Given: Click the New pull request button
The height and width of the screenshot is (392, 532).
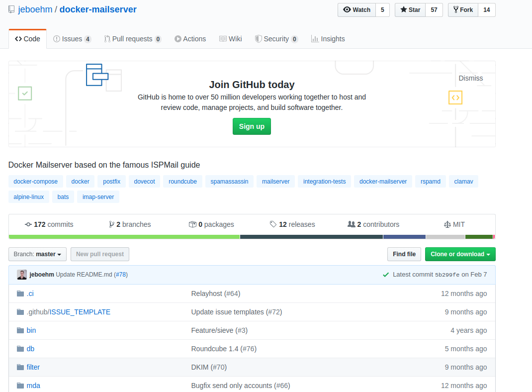Looking at the screenshot, I should [x=100, y=254].
